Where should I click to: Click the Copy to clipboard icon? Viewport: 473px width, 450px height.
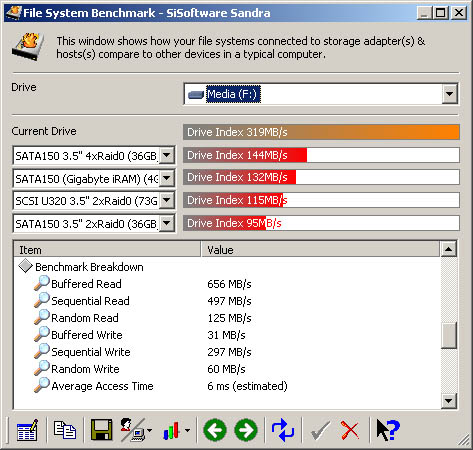[x=65, y=430]
